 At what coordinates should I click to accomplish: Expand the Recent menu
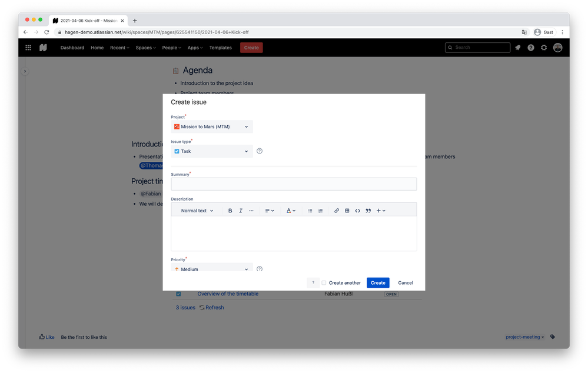click(x=119, y=48)
